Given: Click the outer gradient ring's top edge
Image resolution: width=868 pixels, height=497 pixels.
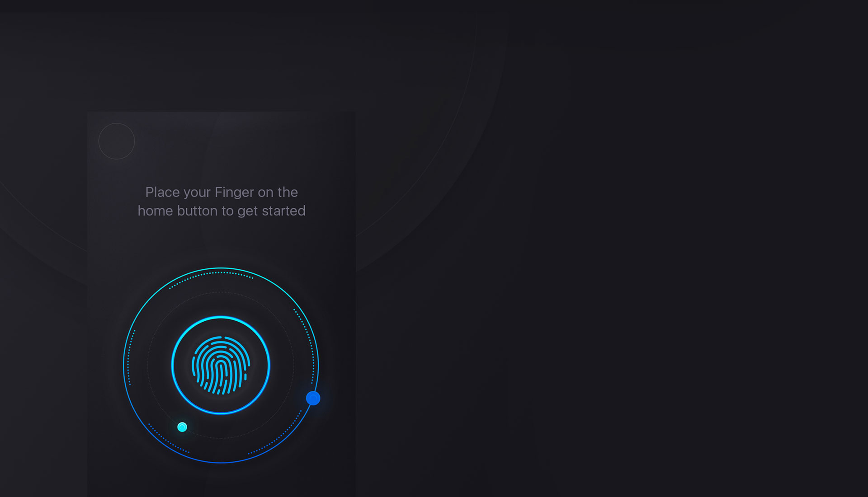Looking at the screenshot, I should [221, 268].
